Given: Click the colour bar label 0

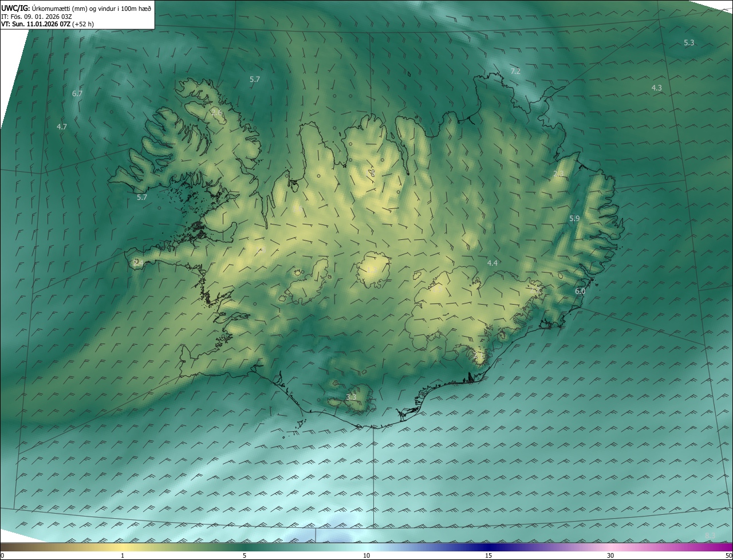Looking at the screenshot, I should pyautogui.click(x=2, y=555).
